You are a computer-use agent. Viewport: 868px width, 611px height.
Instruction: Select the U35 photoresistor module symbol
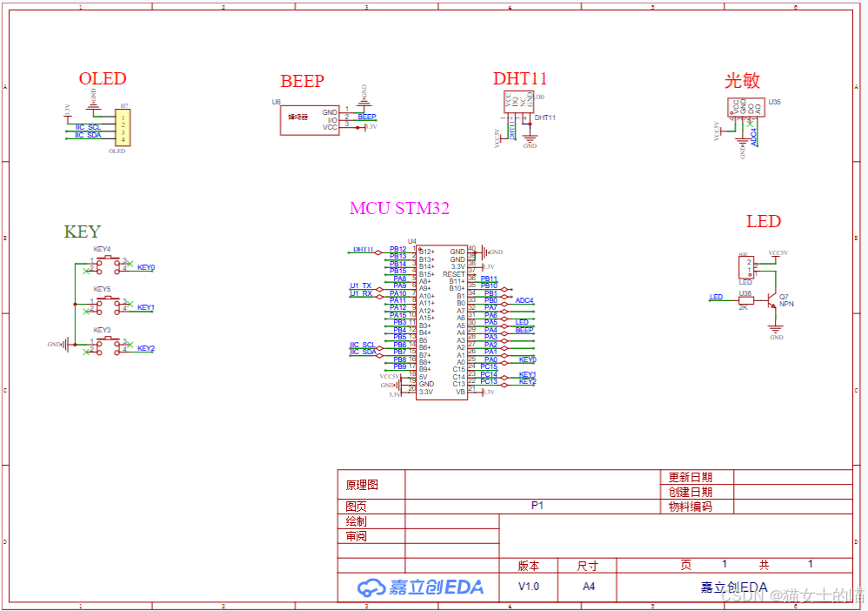click(745, 107)
